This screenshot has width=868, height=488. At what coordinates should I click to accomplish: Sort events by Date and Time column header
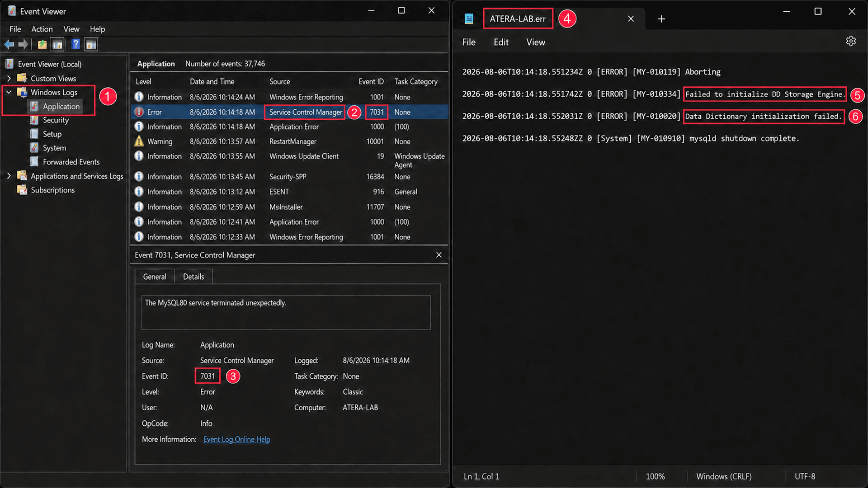point(212,81)
